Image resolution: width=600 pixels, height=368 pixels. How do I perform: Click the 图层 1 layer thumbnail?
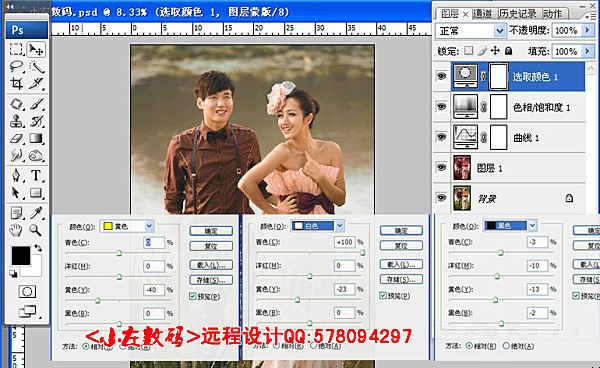(x=462, y=168)
